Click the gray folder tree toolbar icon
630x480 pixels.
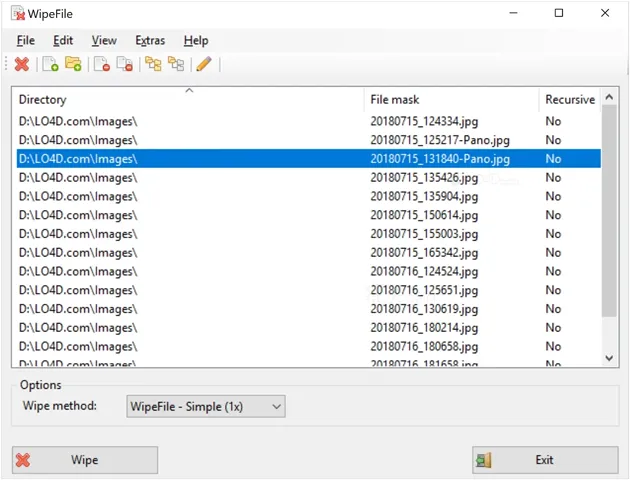(176, 64)
